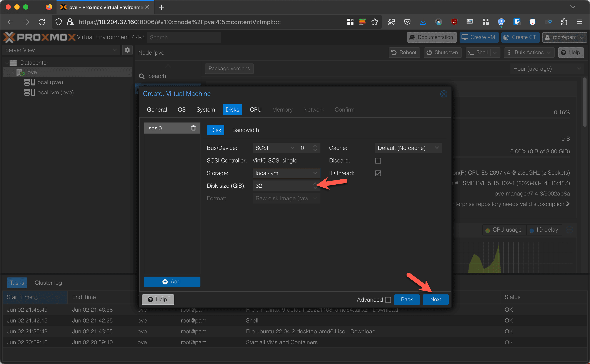Click the server view gear settings icon
The image size is (590, 364).
point(127,50)
